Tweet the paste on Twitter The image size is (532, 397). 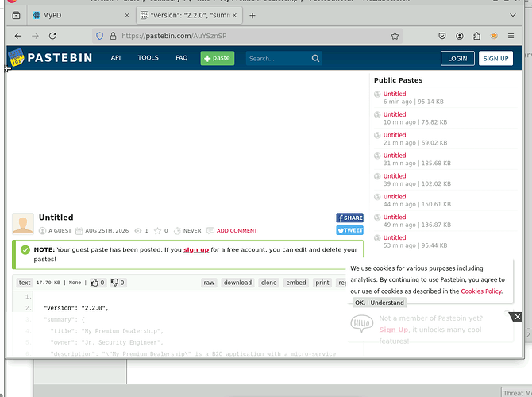tap(350, 230)
